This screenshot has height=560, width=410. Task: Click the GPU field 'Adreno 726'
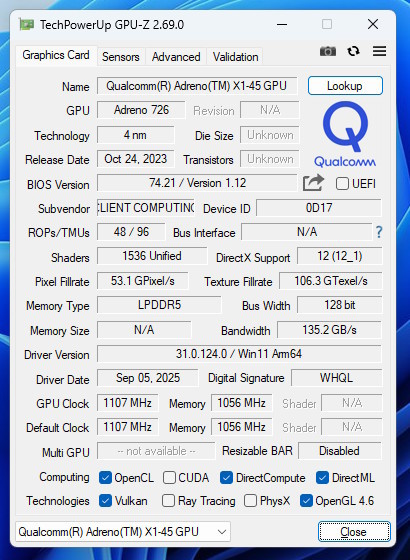click(141, 110)
